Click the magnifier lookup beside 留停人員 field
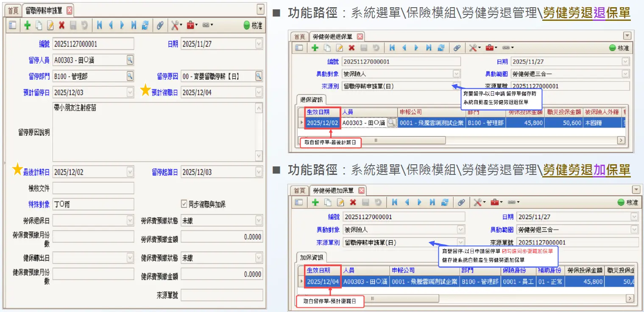This screenshot has width=644, height=312. pos(130,60)
